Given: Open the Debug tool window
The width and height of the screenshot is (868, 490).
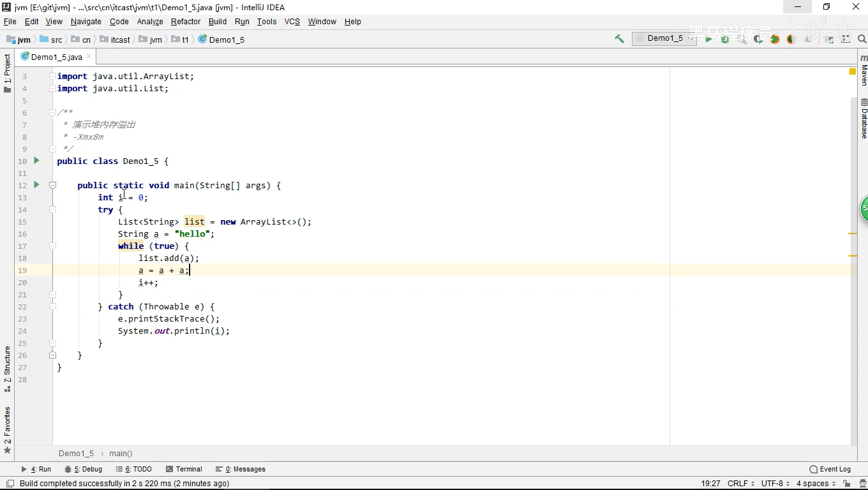Looking at the screenshot, I should 84,469.
